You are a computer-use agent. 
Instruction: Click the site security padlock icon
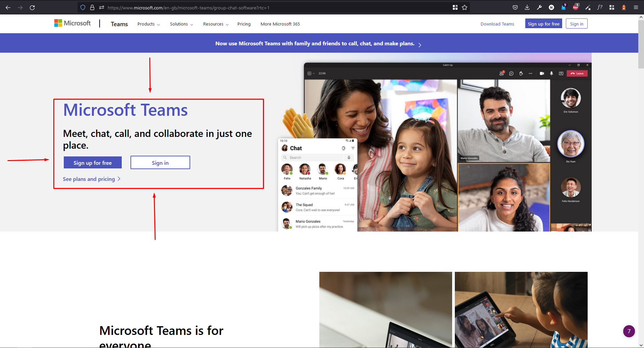[x=92, y=7]
